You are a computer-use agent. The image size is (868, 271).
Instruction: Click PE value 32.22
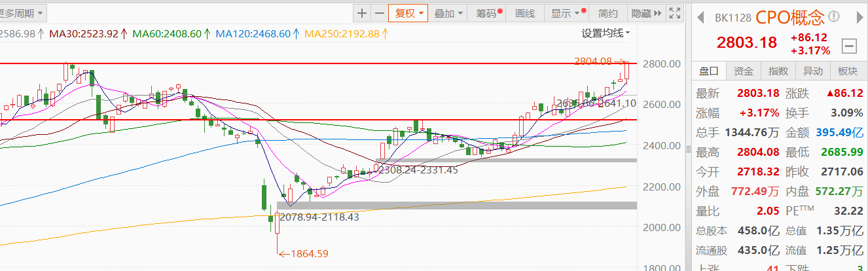850,211
